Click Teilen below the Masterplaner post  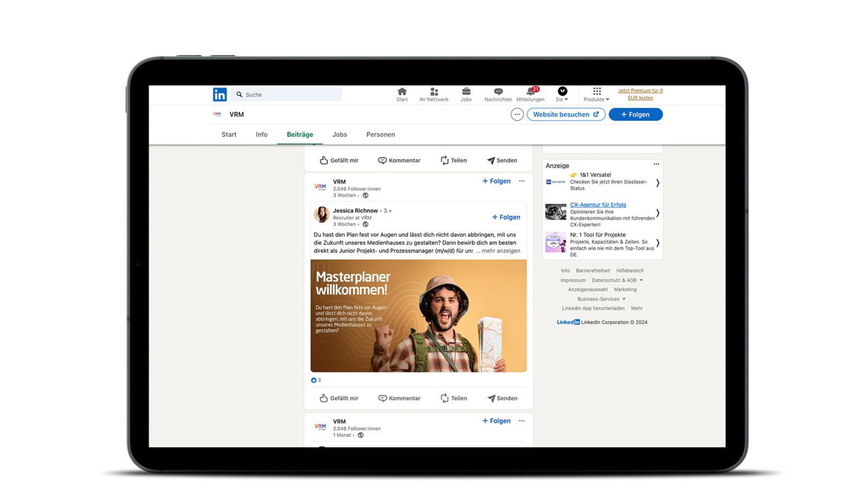454,398
